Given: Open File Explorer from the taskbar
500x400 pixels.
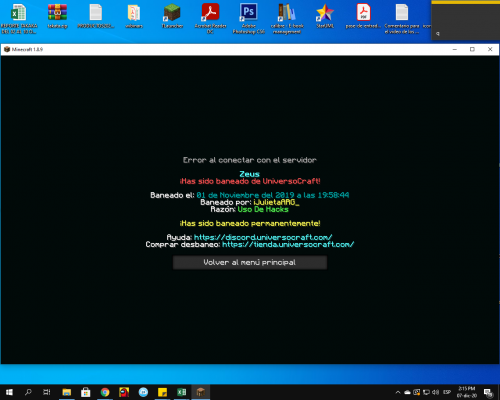Looking at the screenshot, I should [67, 392].
